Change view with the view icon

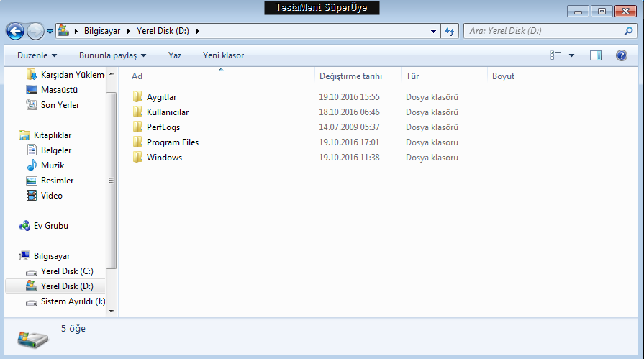(x=555, y=55)
